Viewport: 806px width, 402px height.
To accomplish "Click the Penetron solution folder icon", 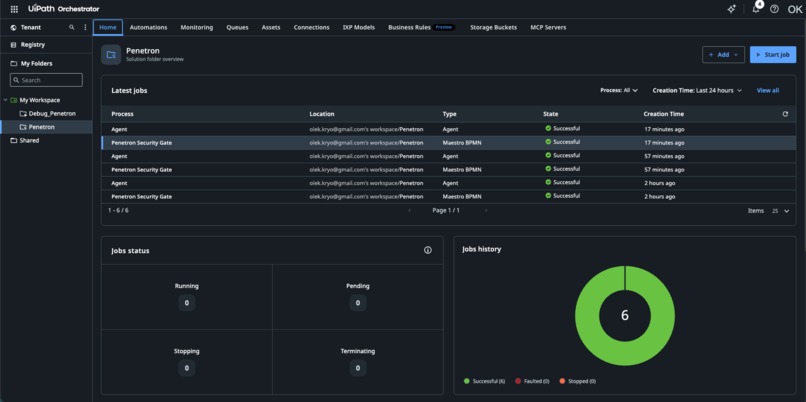I will (x=111, y=54).
